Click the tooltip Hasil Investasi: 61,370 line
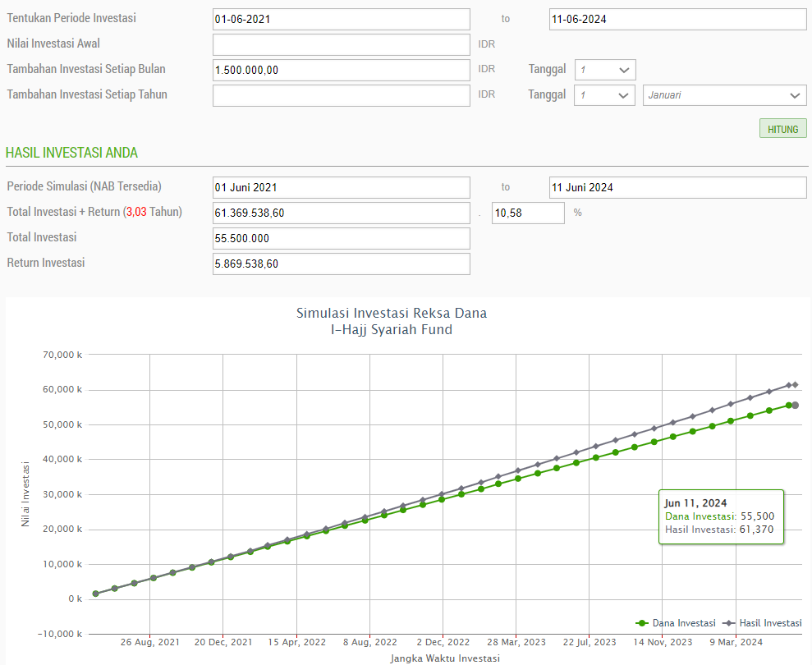This screenshot has width=812, height=665. click(718, 530)
